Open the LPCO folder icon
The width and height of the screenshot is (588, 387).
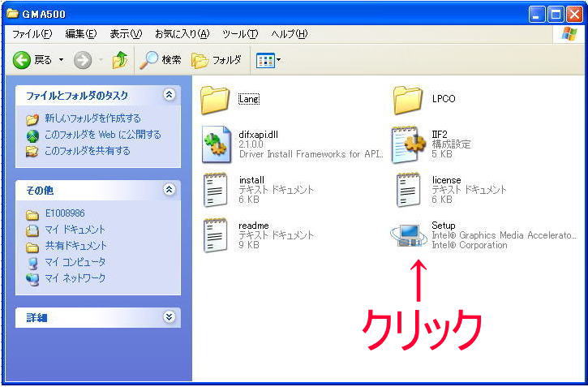point(408,100)
